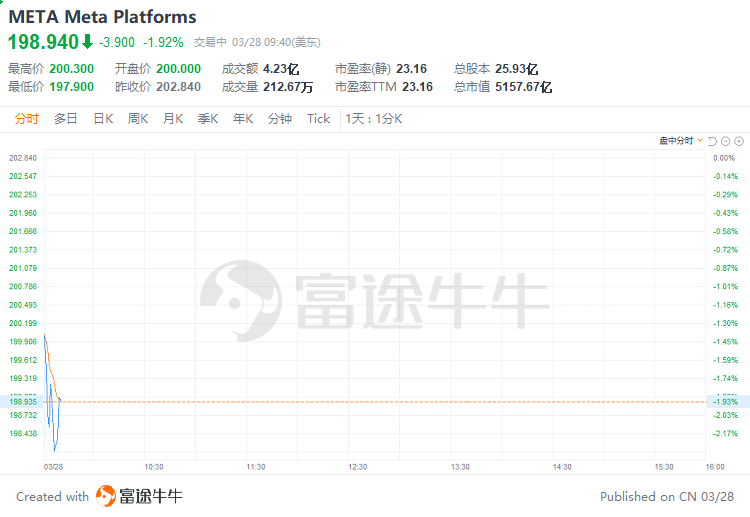Switch to 周K weekly chart
750x517 pixels.
pyautogui.click(x=138, y=119)
